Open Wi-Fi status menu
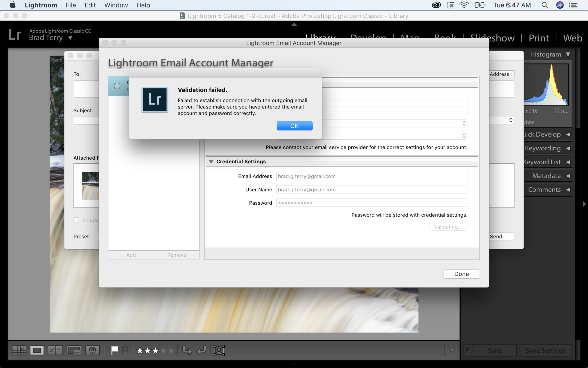 464,5
